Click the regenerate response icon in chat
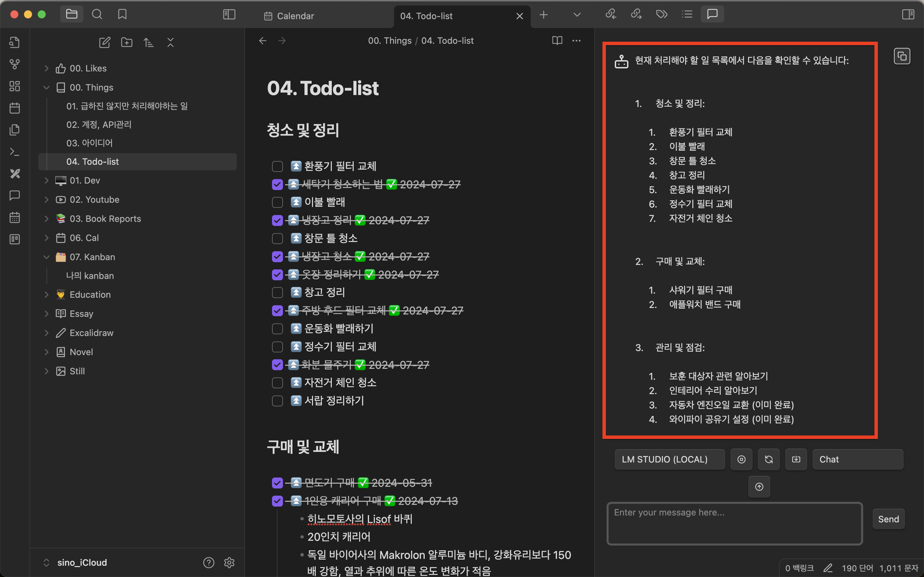Viewport: 924px width, 577px height. 768,459
